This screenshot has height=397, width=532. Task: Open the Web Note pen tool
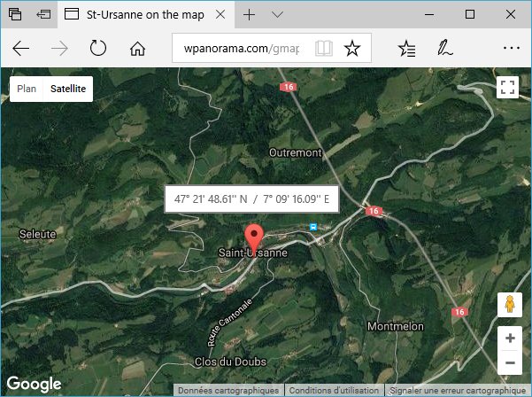click(x=444, y=48)
